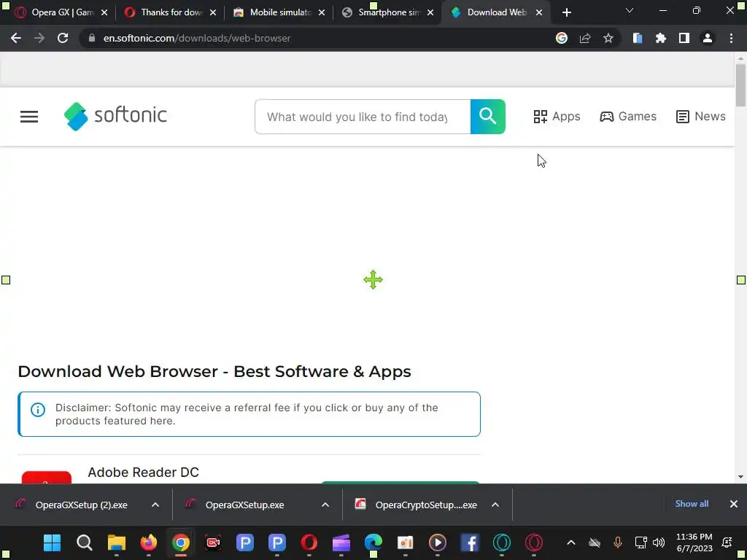747x560 pixels.
Task: Open the Windows Start menu
Action: pyautogui.click(x=52, y=542)
